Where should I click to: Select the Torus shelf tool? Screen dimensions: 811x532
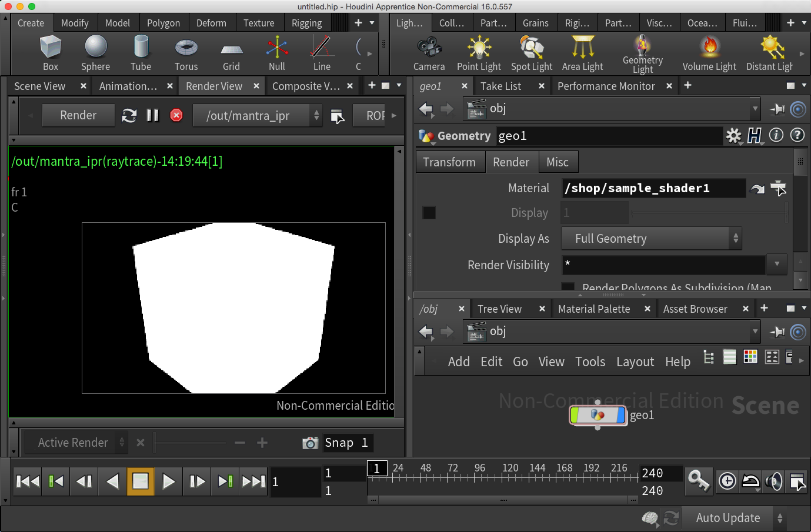pos(186,53)
